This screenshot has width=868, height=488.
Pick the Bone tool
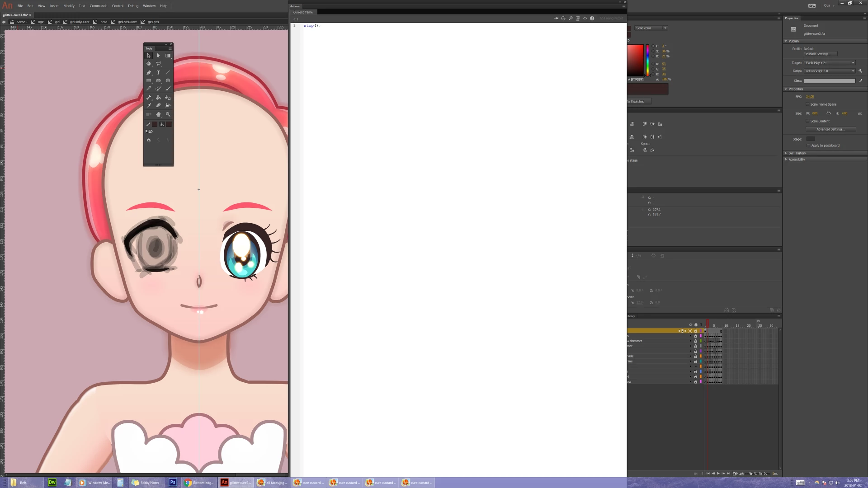149,98
